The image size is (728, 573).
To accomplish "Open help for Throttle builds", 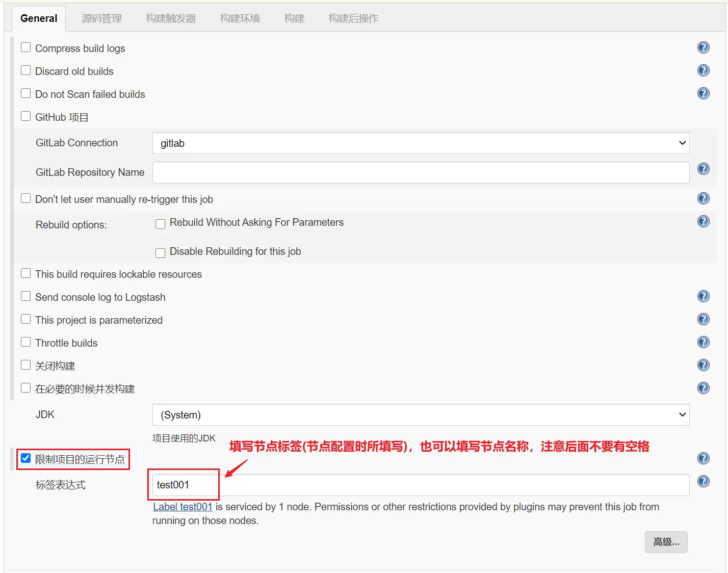I will (703, 342).
